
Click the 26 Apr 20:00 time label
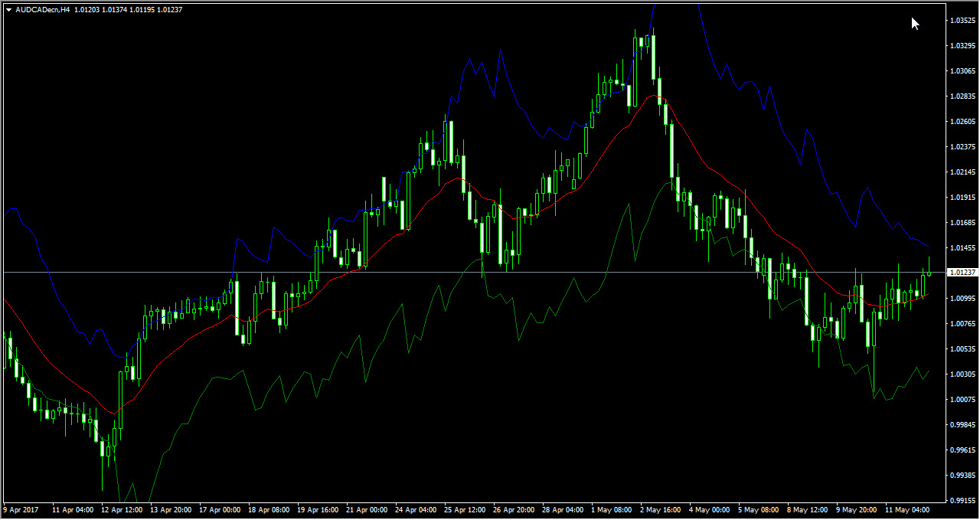(x=514, y=509)
